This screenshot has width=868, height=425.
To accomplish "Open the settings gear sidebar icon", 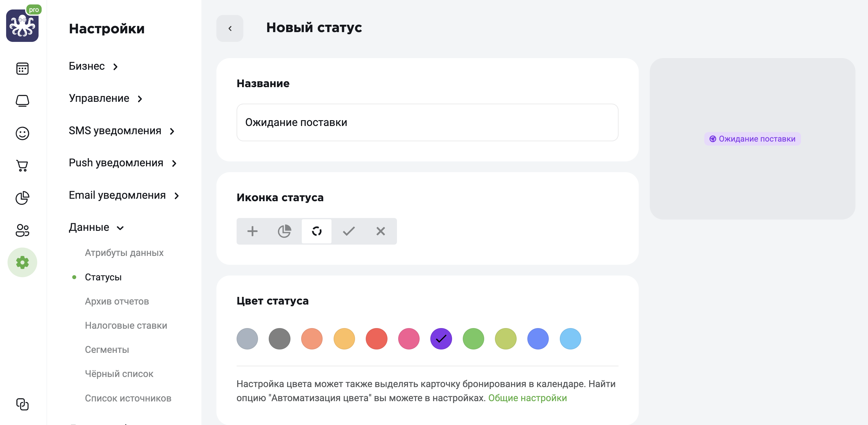I will pyautogui.click(x=22, y=262).
